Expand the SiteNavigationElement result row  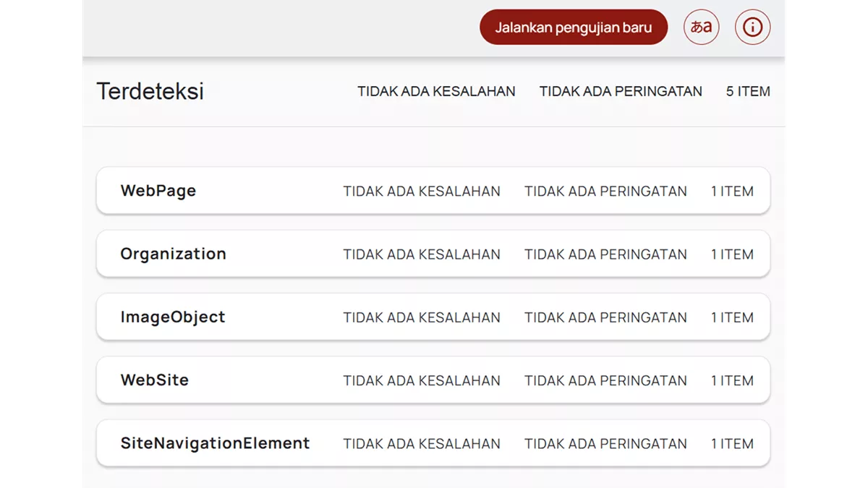pos(433,443)
